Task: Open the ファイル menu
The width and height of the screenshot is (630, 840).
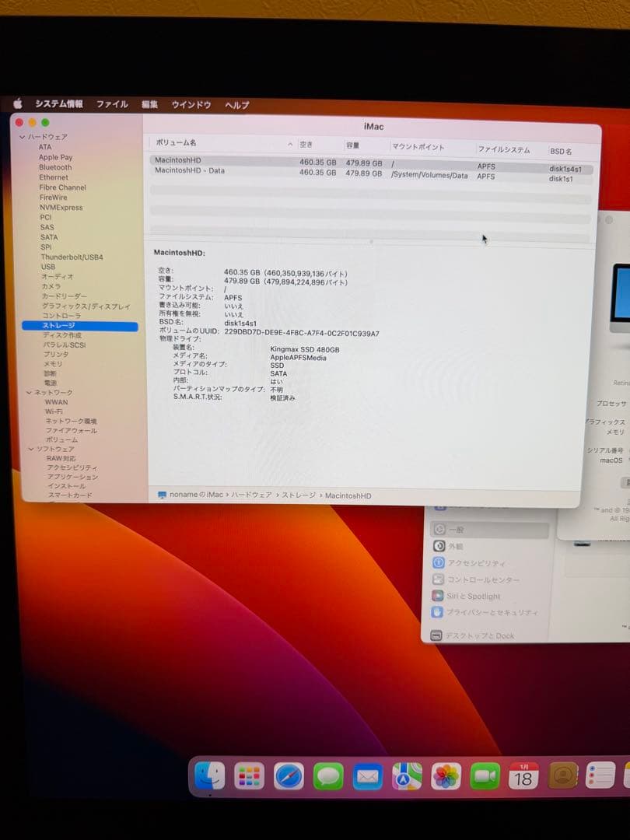Action: pos(112,104)
